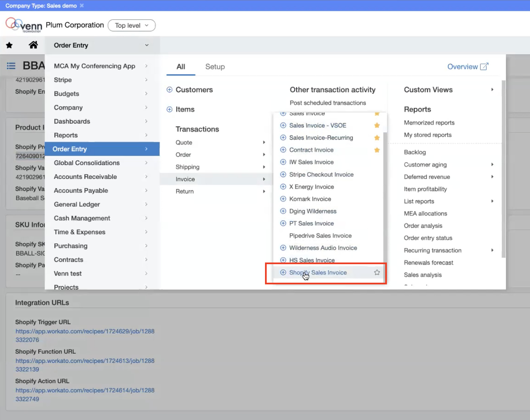This screenshot has width=530, height=420.
Task: Open Overview external link icon
Action: coord(484,66)
